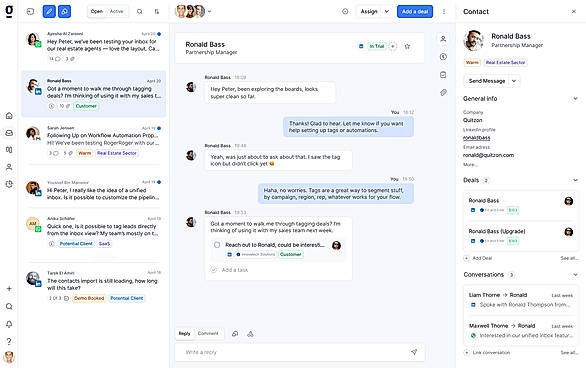Click the plus icon in left sidebar
Screen dimensions: 586x368
click(x=9, y=288)
